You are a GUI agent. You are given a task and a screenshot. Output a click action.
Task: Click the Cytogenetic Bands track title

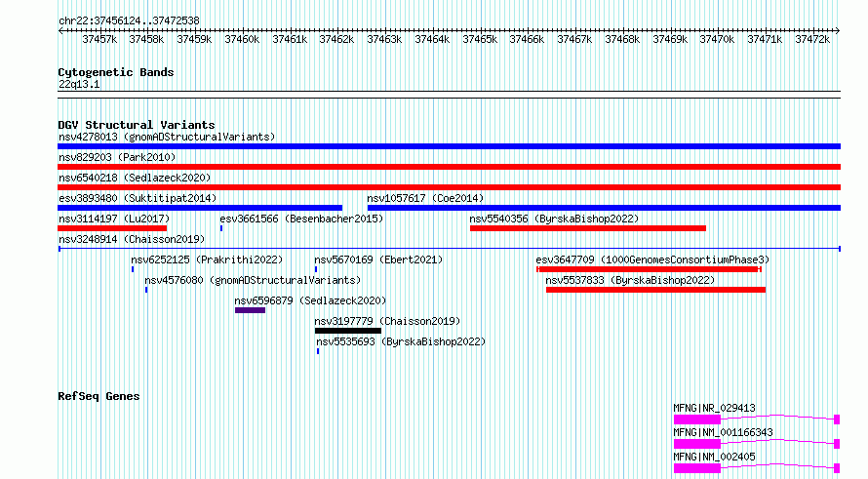[x=116, y=72]
